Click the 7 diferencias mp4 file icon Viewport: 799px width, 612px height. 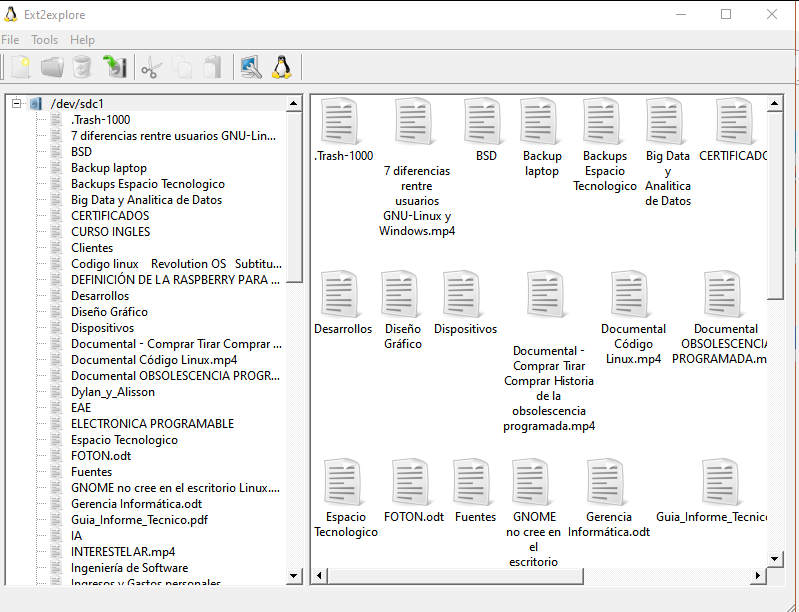tap(414, 121)
